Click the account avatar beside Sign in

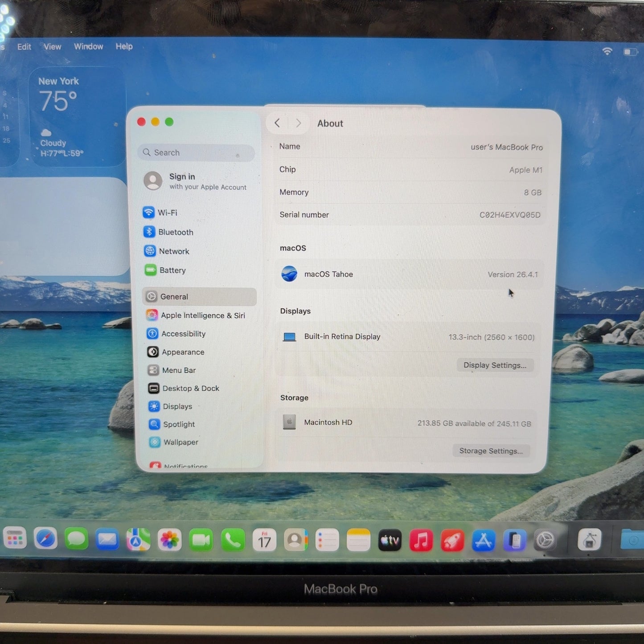153,180
